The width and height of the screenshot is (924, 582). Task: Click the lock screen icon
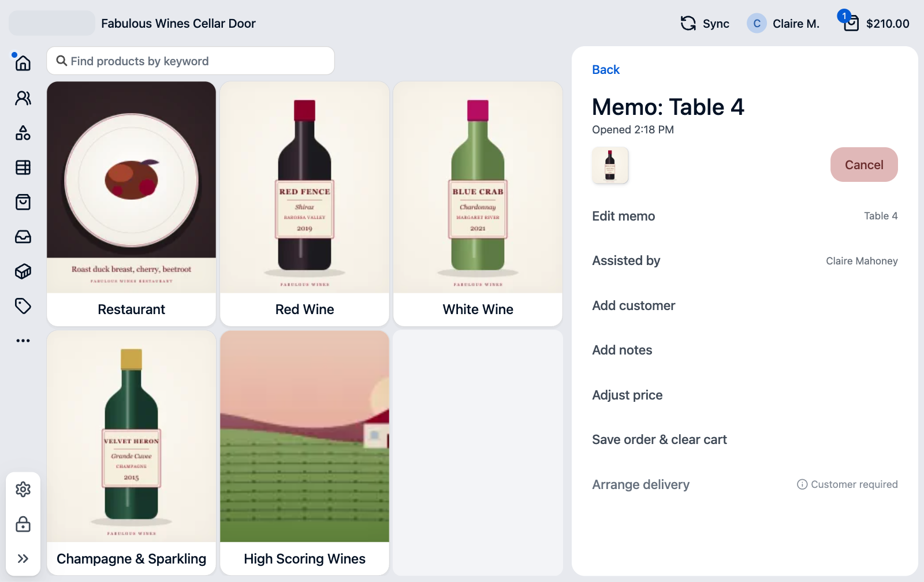pyautogui.click(x=23, y=524)
